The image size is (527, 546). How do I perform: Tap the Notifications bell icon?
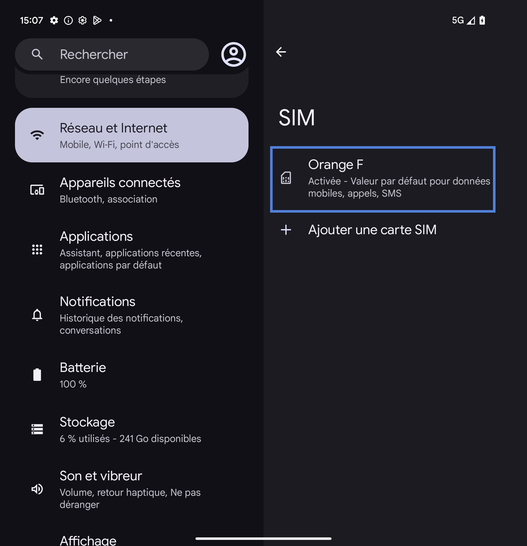[x=37, y=315]
